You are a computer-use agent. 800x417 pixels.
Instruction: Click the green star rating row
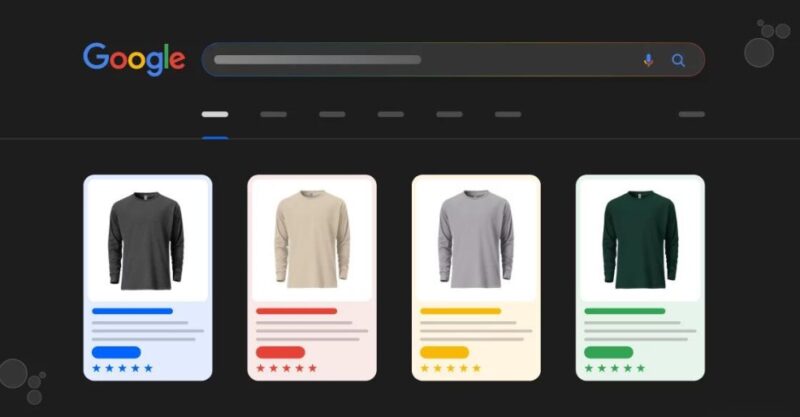tap(615, 368)
